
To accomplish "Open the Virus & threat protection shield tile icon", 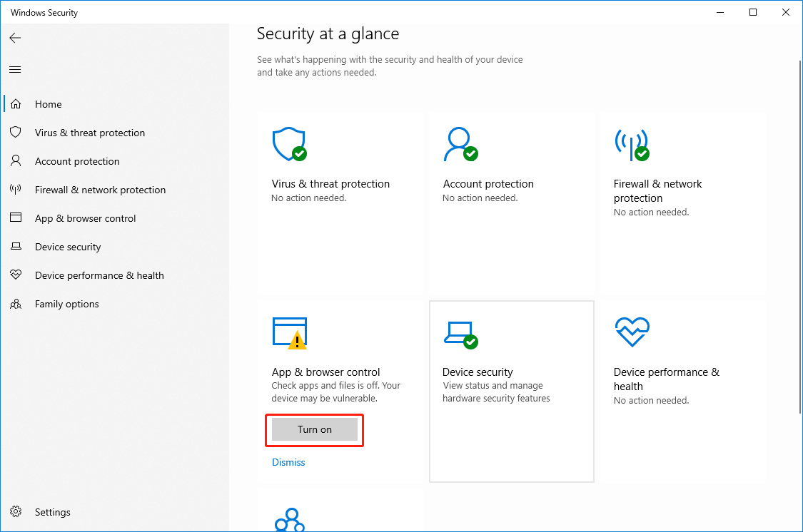I will (289, 144).
